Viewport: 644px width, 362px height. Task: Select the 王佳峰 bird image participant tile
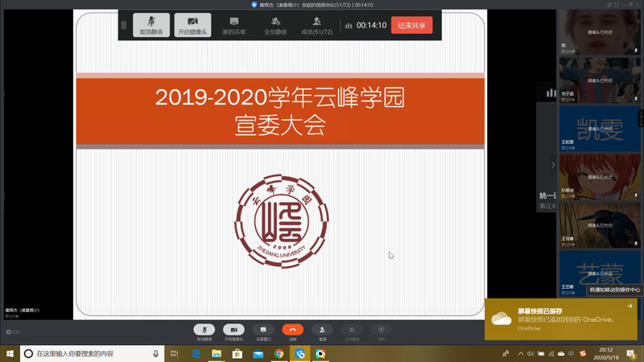pyautogui.click(x=600, y=225)
